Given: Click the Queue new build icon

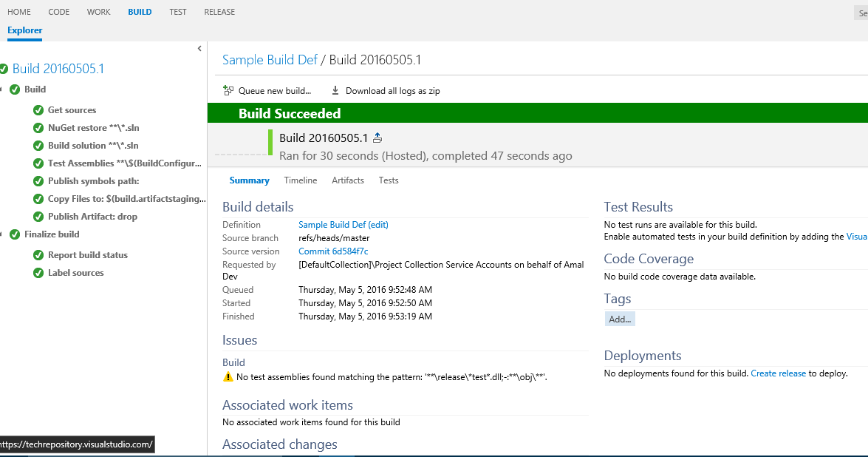Looking at the screenshot, I should coord(228,91).
